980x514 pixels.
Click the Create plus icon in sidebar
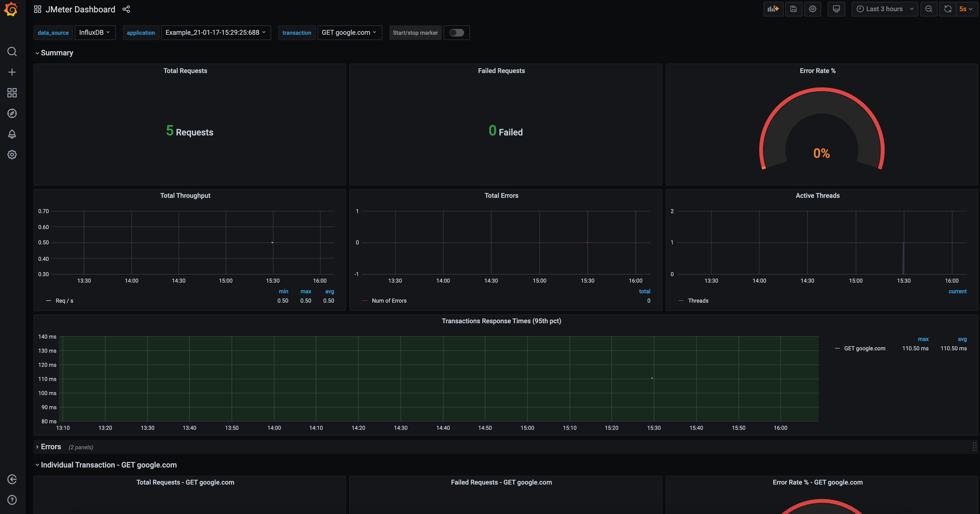coord(12,72)
